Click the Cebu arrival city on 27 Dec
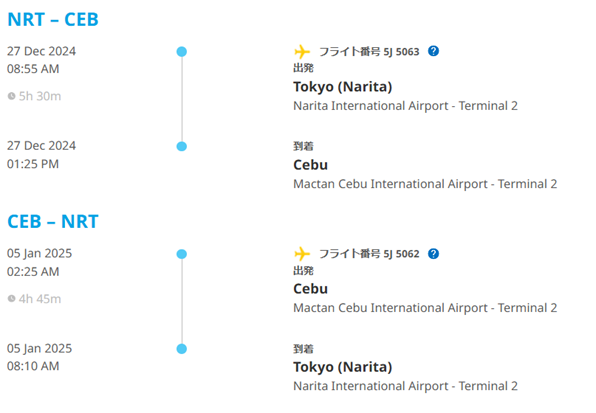The width and height of the screenshot is (596, 413). click(x=310, y=165)
